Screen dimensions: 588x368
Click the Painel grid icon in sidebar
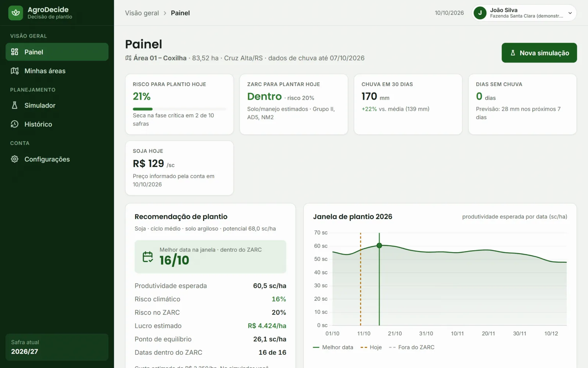(15, 52)
